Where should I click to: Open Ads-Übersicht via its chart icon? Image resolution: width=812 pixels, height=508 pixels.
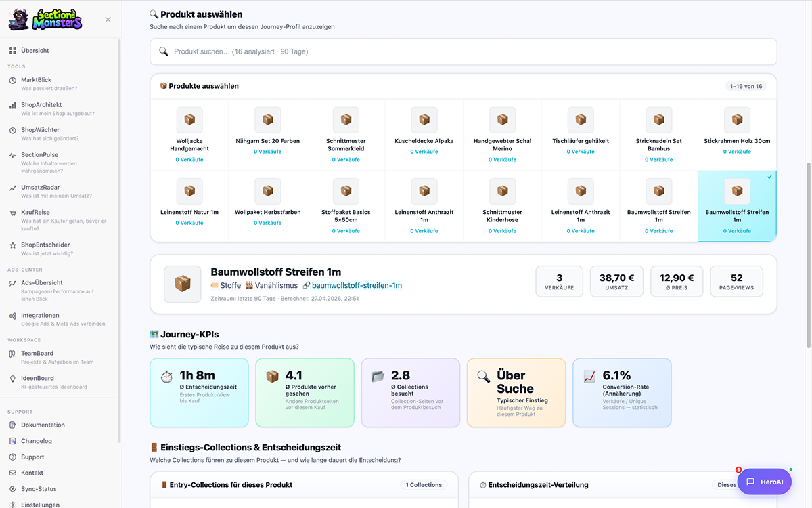[x=13, y=283]
